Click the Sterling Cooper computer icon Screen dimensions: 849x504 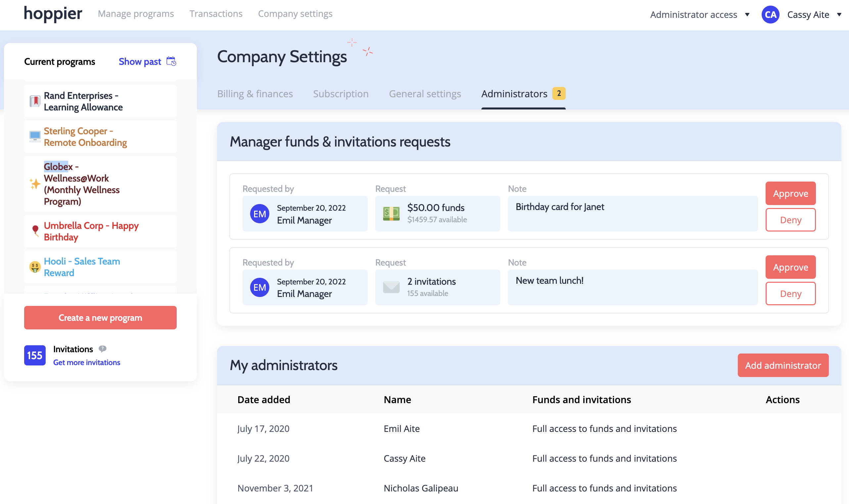tap(35, 137)
